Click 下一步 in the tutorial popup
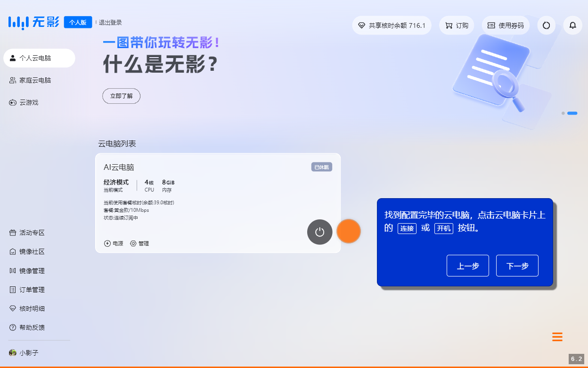The height and width of the screenshot is (368, 588). coord(517,265)
